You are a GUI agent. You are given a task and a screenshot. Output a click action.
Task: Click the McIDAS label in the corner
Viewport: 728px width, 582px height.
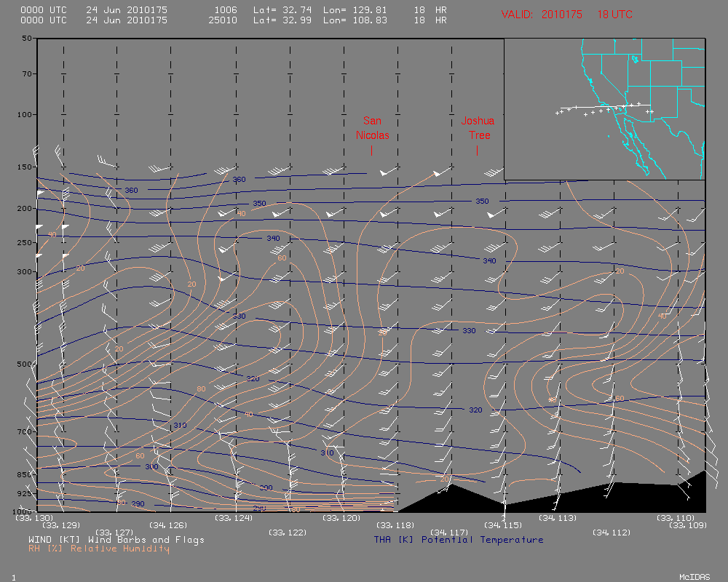pyautogui.click(x=695, y=577)
